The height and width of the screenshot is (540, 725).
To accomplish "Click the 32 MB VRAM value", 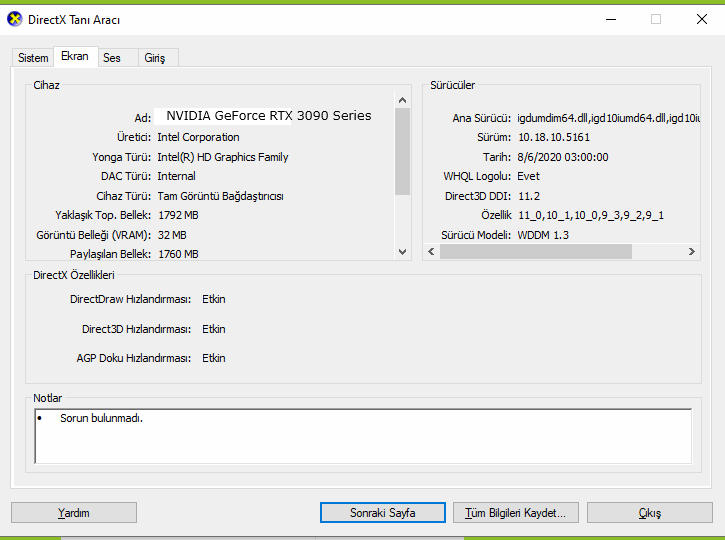I will coord(172,235).
